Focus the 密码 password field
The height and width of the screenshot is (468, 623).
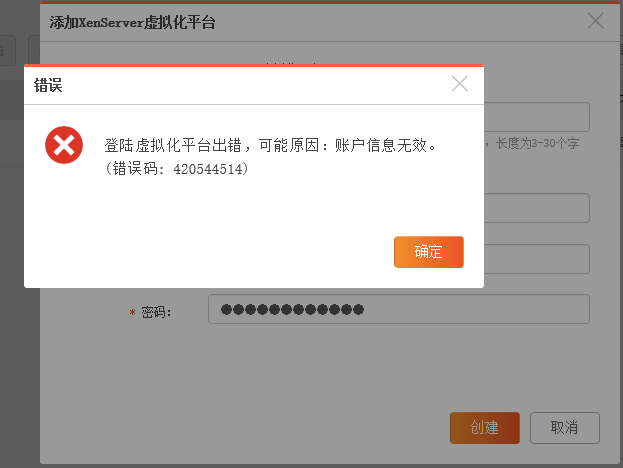pyautogui.click(x=399, y=309)
